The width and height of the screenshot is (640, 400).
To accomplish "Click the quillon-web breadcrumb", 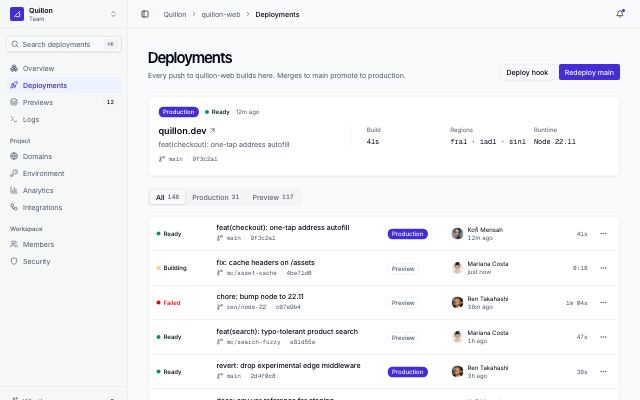I will click(x=220, y=14).
